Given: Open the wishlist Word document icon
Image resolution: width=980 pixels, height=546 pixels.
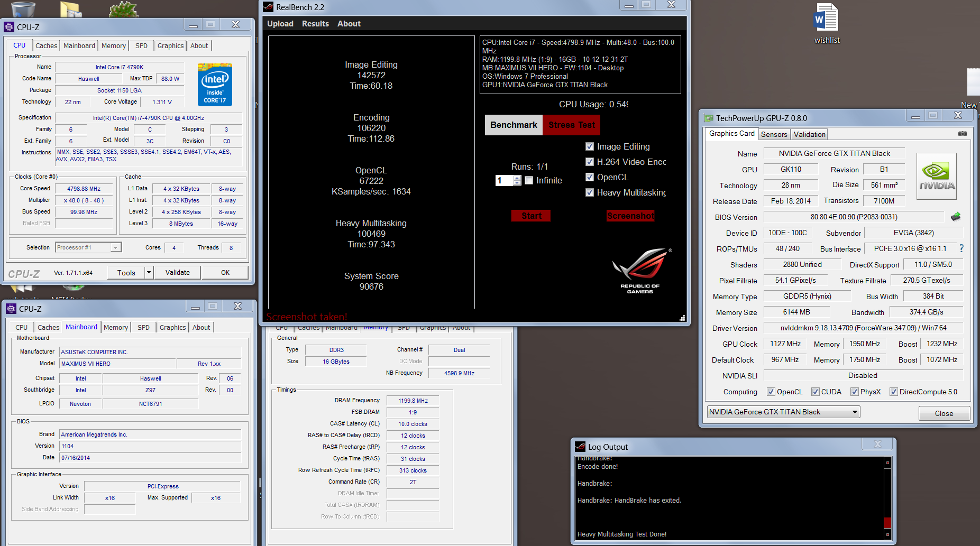Looking at the screenshot, I should 827,24.
